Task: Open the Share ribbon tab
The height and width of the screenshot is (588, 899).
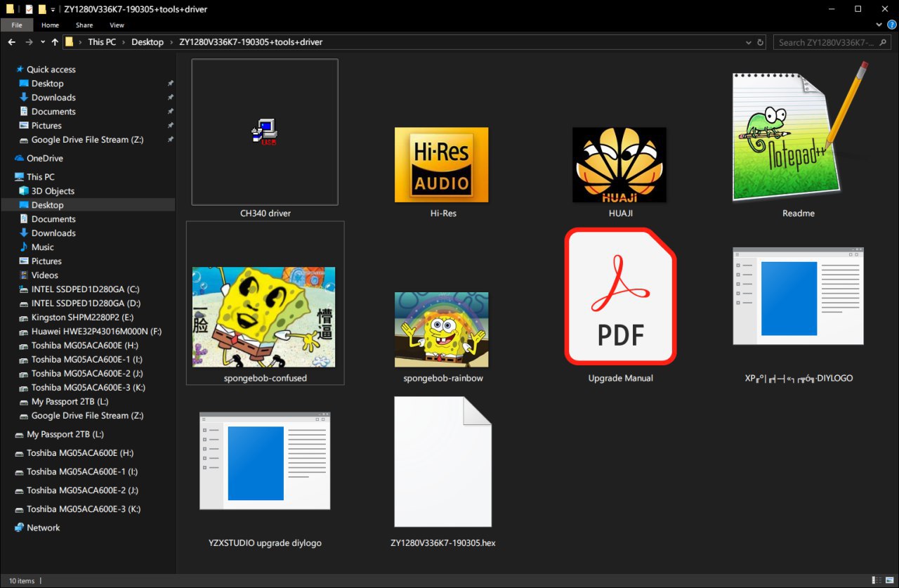Action: pyautogui.click(x=84, y=25)
